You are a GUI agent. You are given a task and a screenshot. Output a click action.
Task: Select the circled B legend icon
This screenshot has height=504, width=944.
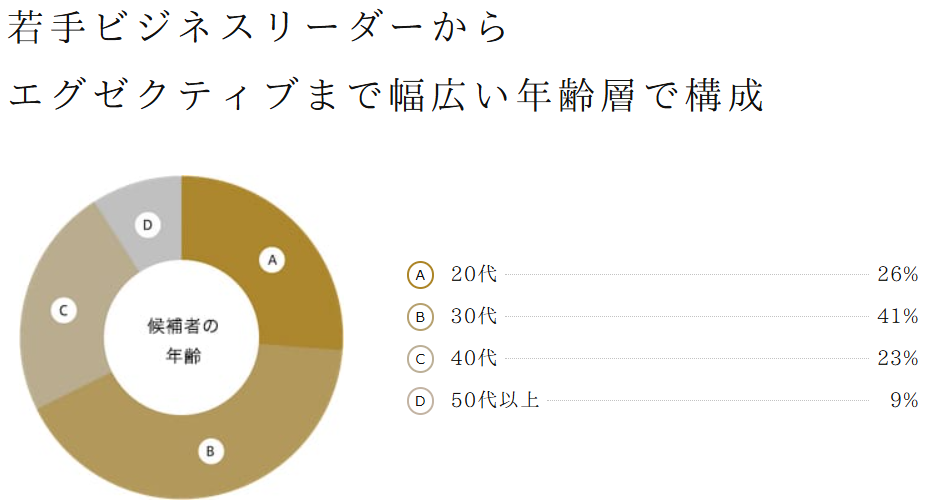point(420,317)
